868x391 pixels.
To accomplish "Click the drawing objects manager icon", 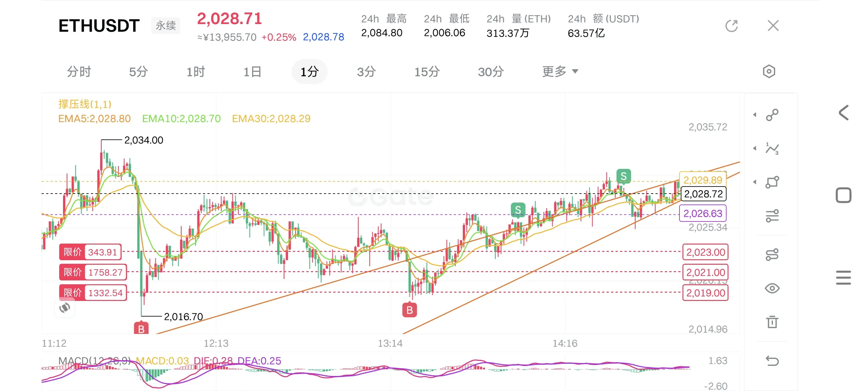I will tap(772, 255).
